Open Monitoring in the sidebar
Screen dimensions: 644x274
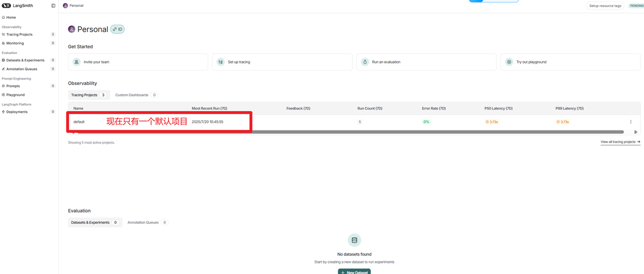29,43
